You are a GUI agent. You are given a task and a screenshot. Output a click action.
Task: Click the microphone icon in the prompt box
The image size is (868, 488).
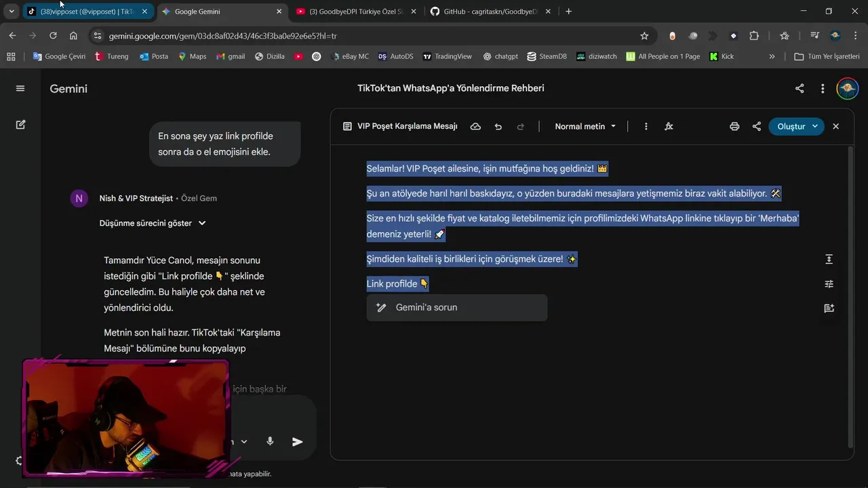270,441
